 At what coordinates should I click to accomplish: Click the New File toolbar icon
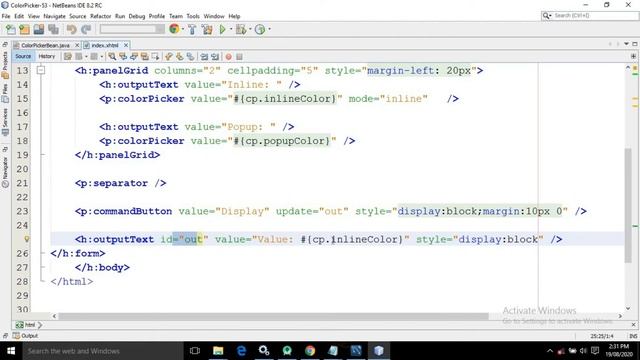pyautogui.click(x=11, y=29)
